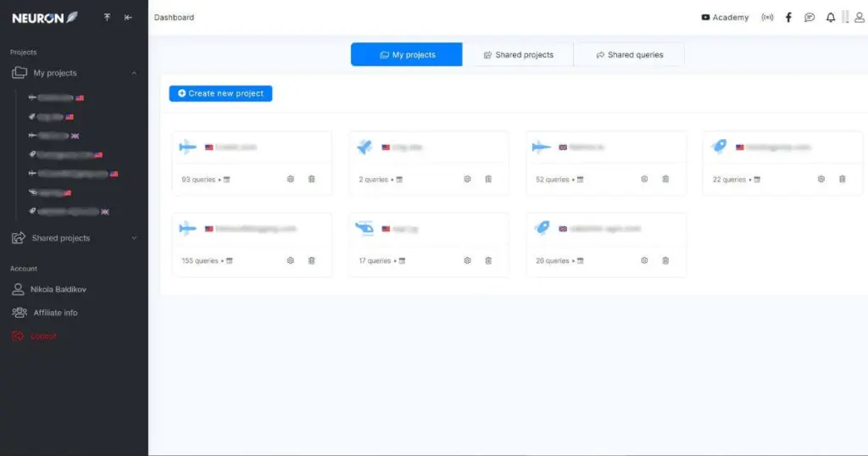
Task: Open the Facebook icon in top bar
Action: [x=788, y=18]
